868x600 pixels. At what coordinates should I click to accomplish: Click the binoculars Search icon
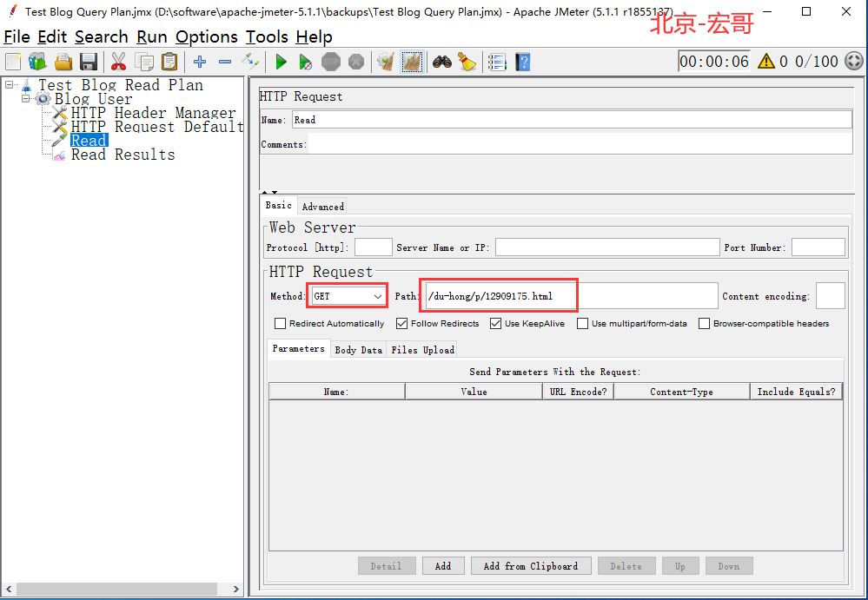click(441, 62)
